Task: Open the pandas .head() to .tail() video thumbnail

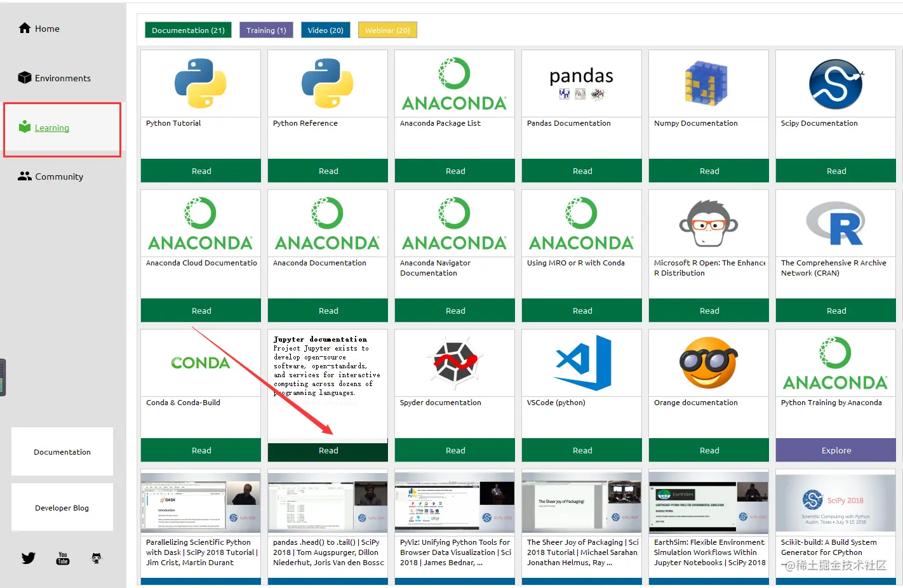Action: [x=328, y=502]
